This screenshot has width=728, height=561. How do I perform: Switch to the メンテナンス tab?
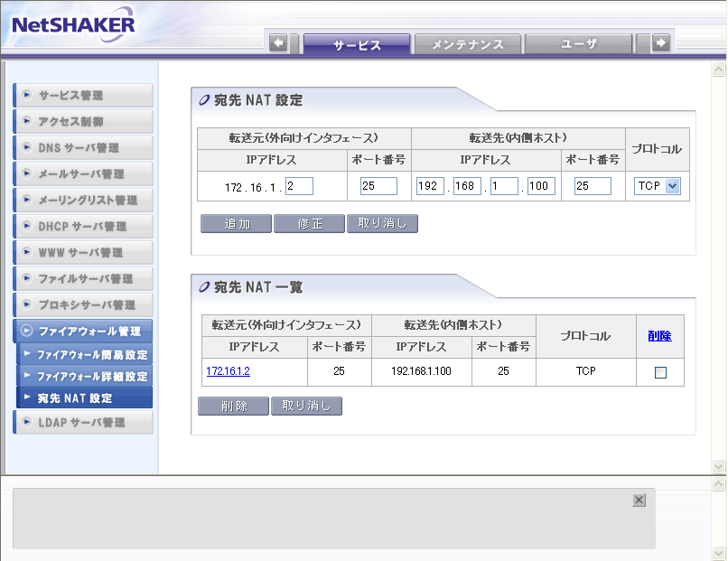click(467, 44)
